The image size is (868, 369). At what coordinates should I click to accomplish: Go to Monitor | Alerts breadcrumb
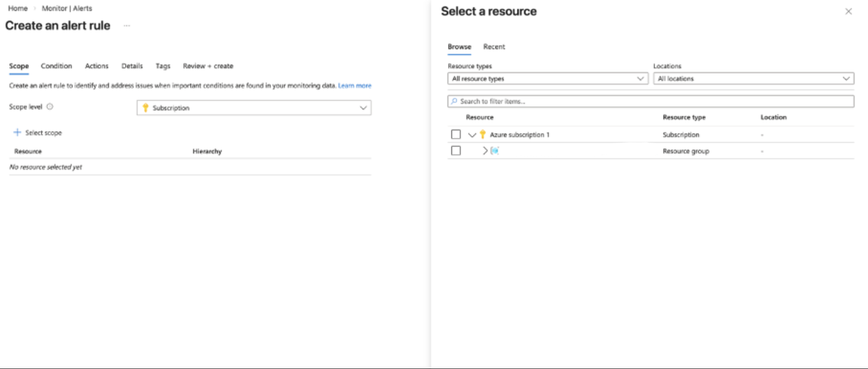point(67,8)
